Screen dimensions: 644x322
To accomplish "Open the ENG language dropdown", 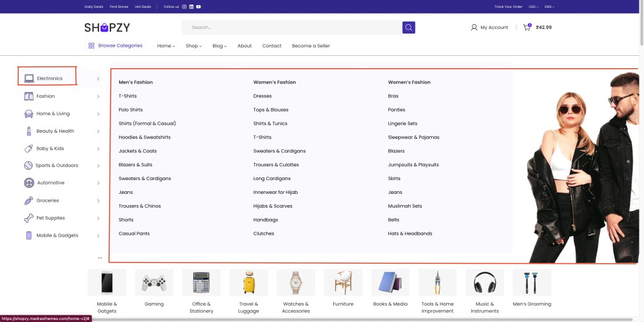I will (x=549, y=7).
